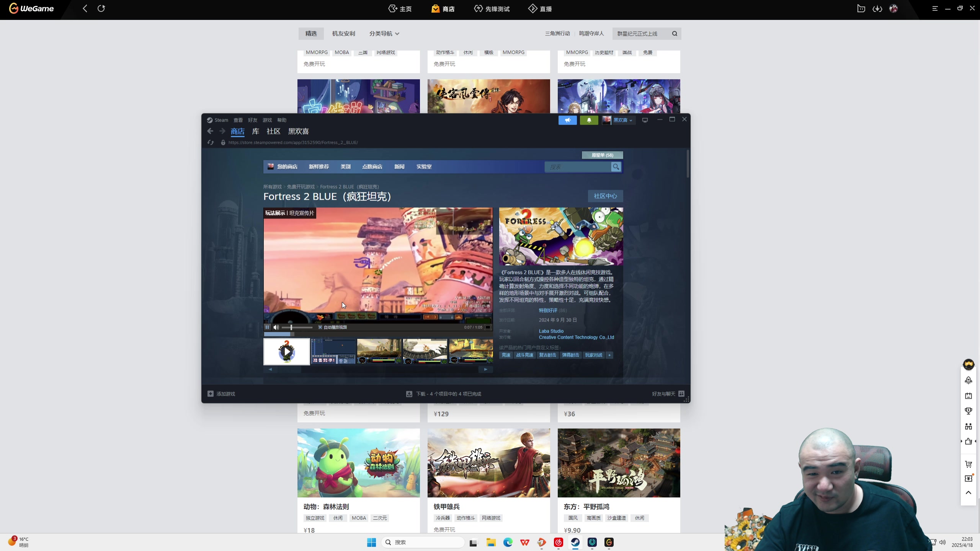Screen dimensions: 980x551
Task: Open WeGame 先锋测试 tab
Action: click(x=492, y=9)
